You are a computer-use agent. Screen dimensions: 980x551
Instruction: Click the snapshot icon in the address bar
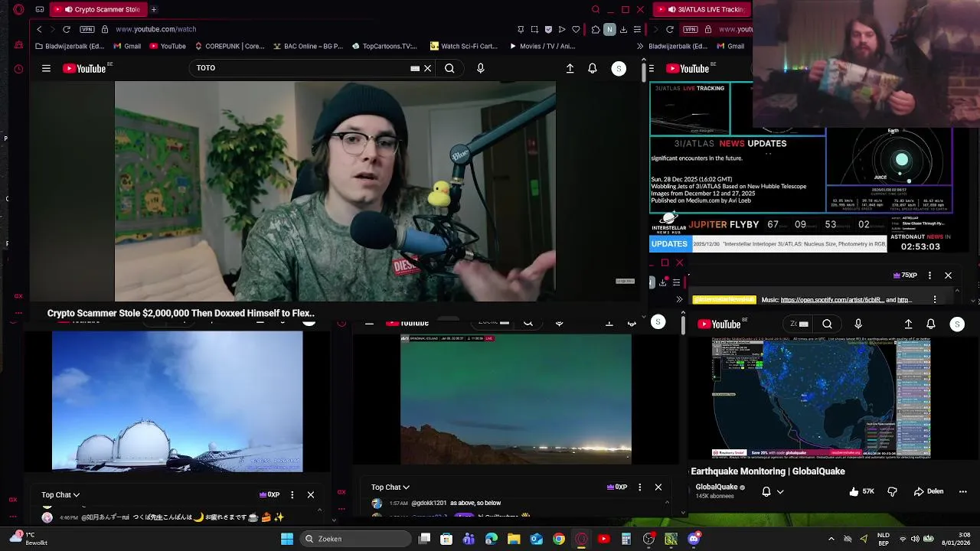[534, 29]
